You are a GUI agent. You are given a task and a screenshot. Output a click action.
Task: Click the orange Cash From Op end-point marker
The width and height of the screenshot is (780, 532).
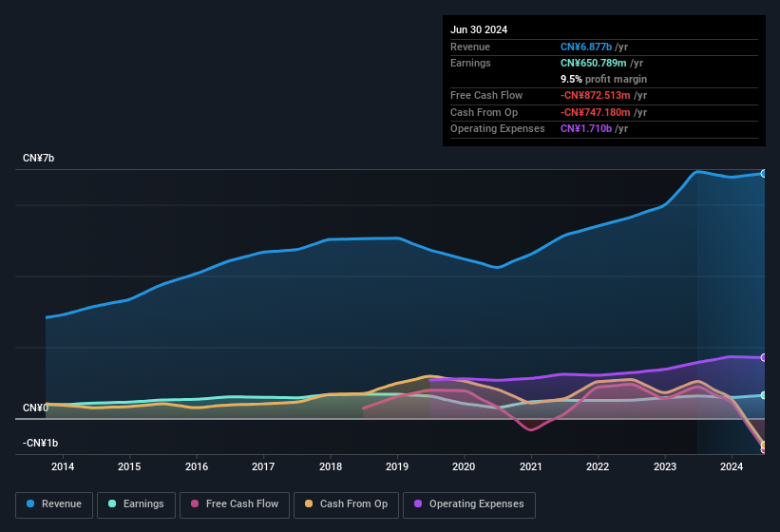point(764,445)
